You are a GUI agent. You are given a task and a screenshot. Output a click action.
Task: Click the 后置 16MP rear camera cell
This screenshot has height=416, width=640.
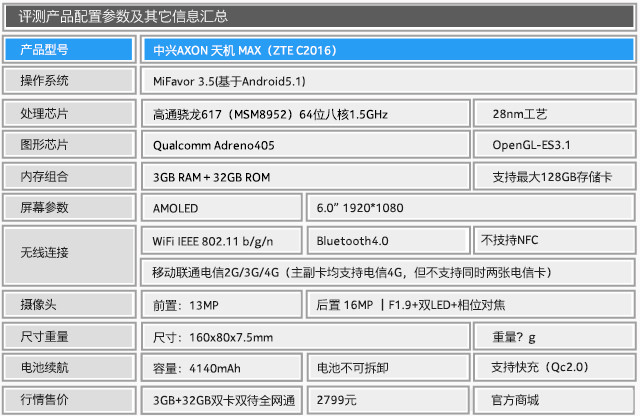[470, 304]
